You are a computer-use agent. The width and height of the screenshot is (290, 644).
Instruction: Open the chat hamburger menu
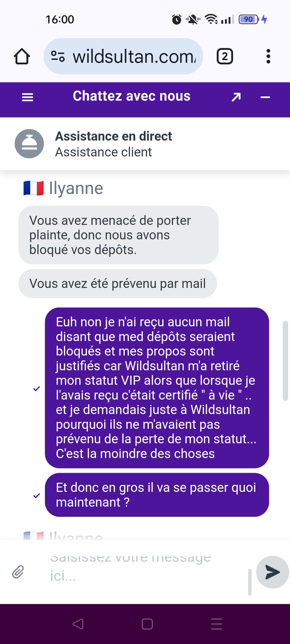pyautogui.click(x=27, y=97)
